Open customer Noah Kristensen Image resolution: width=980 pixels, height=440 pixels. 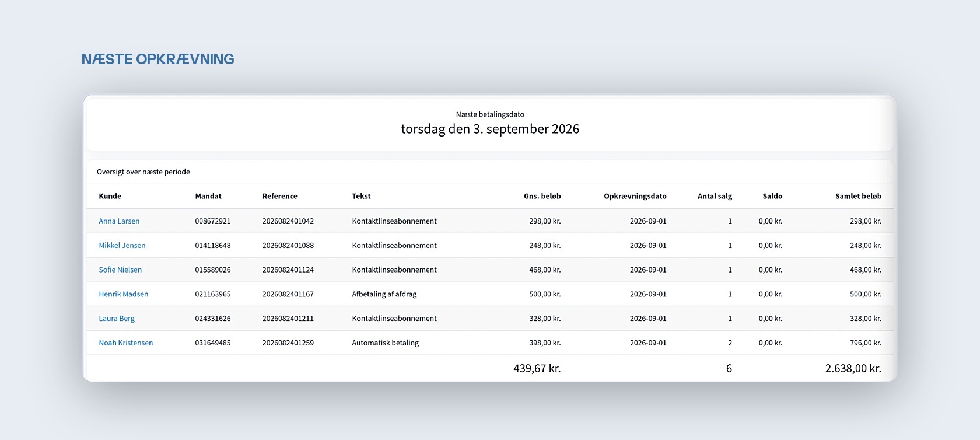point(125,343)
